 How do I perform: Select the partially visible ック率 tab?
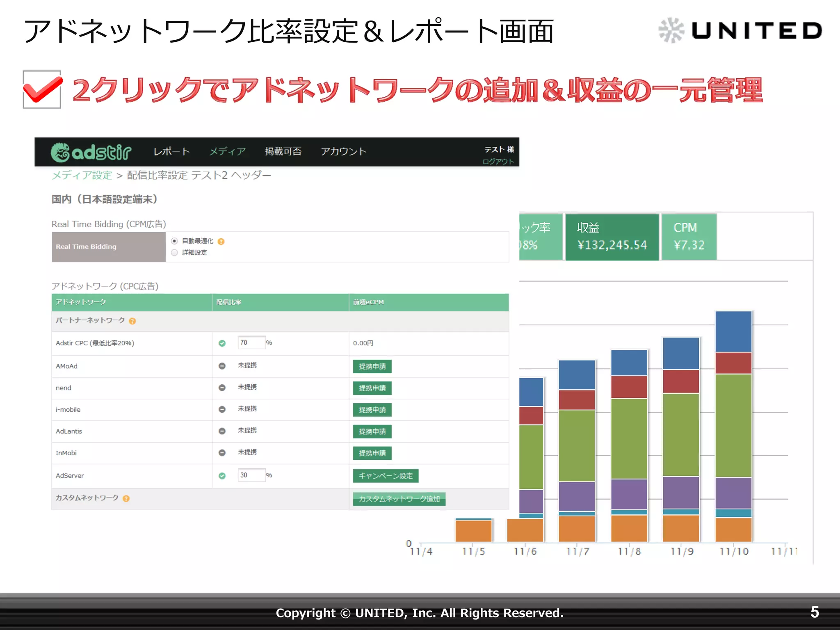[x=541, y=237]
